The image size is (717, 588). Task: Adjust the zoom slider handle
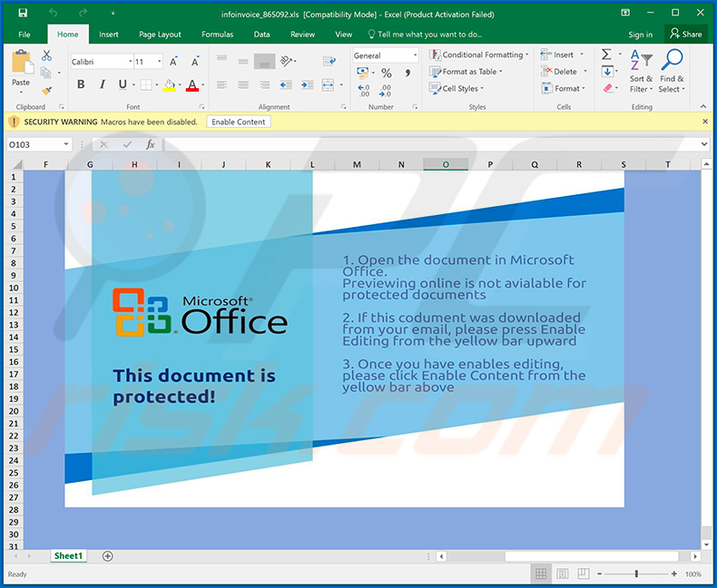click(x=636, y=573)
